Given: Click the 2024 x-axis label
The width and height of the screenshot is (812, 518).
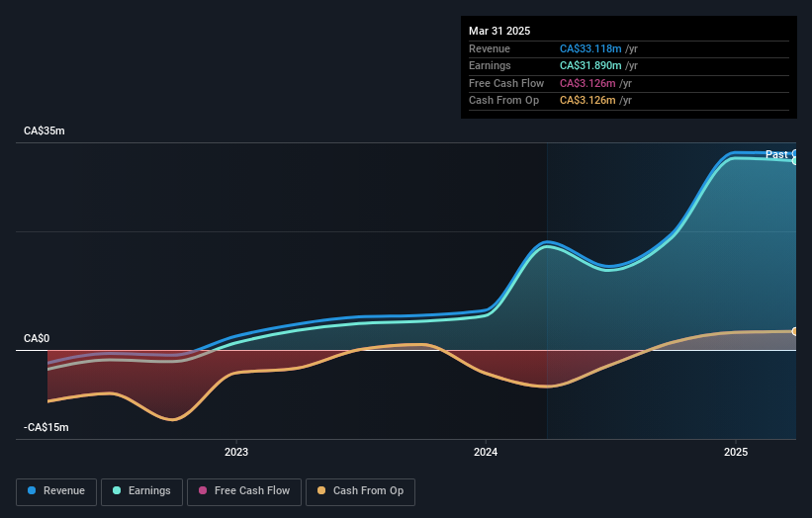Looking at the screenshot, I should pyautogui.click(x=486, y=453).
